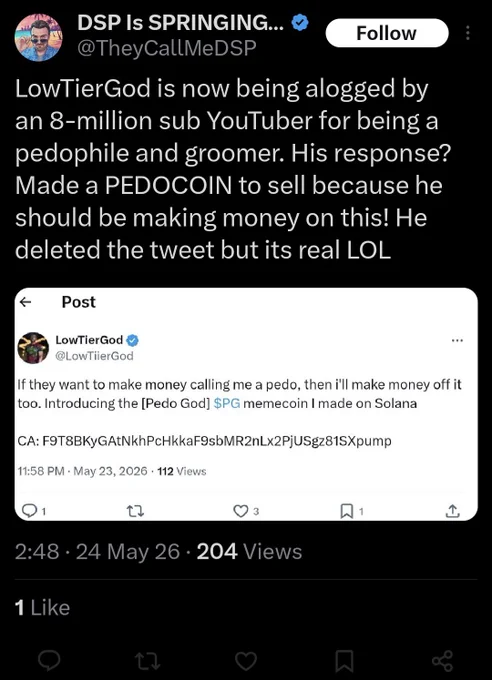
Task: Click the back arrow beside Post
Action: point(26,302)
